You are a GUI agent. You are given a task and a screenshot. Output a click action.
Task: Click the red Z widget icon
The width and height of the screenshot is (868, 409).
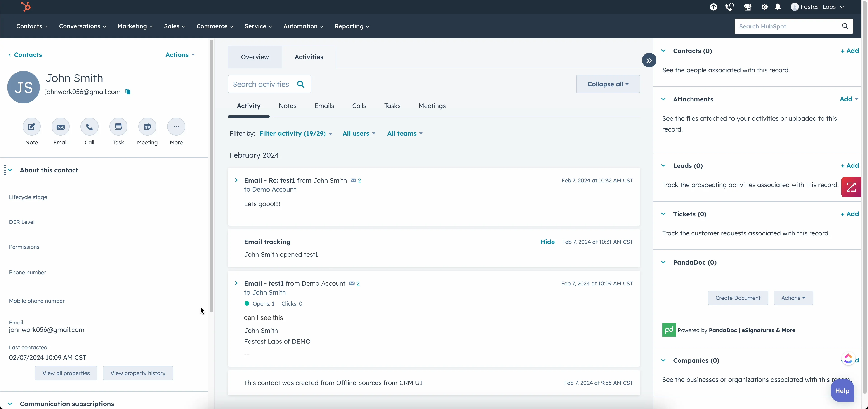pyautogui.click(x=851, y=187)
